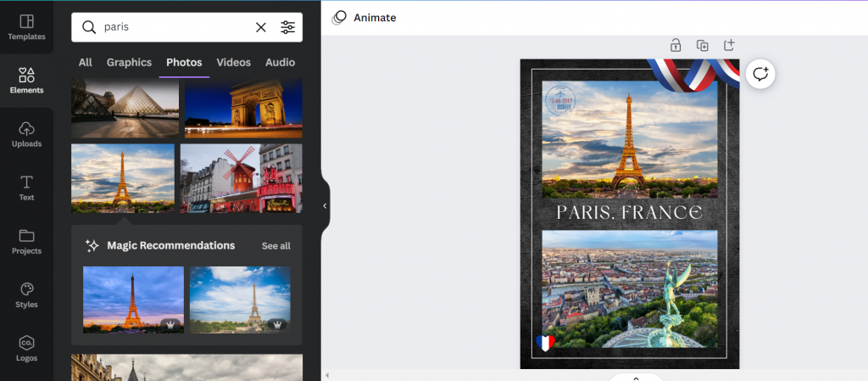Open the Projects folder panel
This screenshot has width=868, height=381.
[x=26, y=241]
